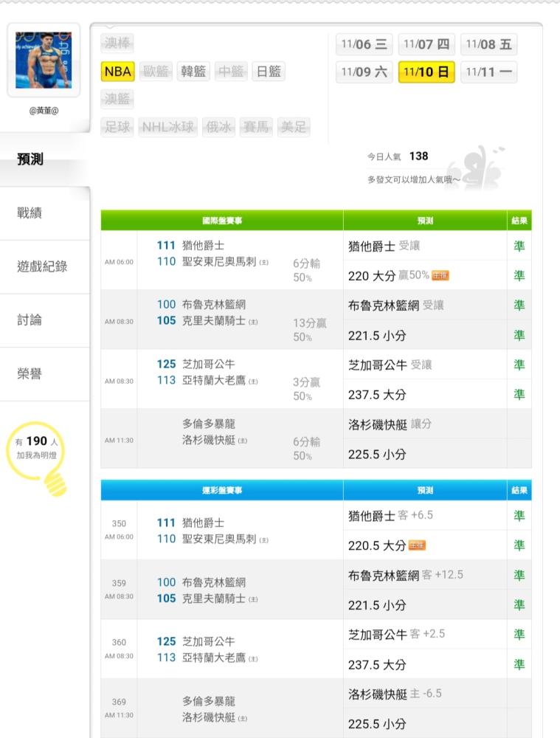Select the NBA league tab
This screenshot has height=738, width=560.
pos(117,72)
